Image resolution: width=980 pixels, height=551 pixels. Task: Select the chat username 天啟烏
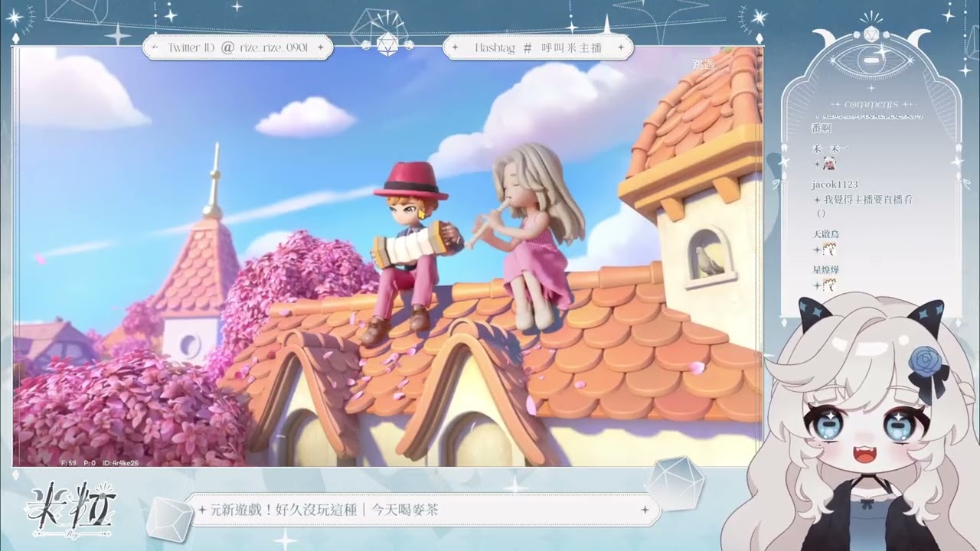click(825, 234)
